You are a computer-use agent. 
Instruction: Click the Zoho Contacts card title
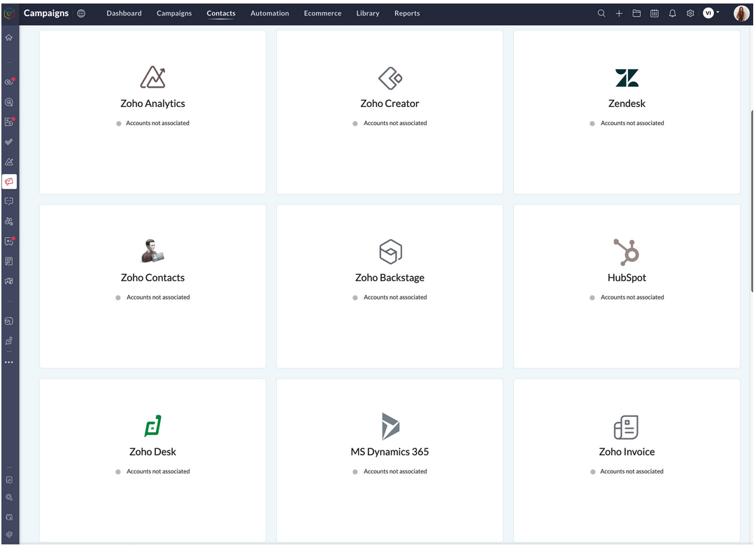153,278
